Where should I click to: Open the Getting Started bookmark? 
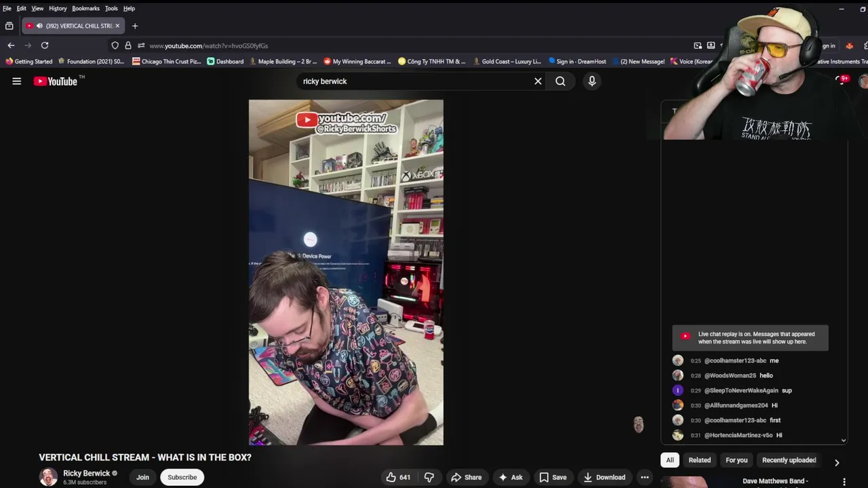point(28,62)
